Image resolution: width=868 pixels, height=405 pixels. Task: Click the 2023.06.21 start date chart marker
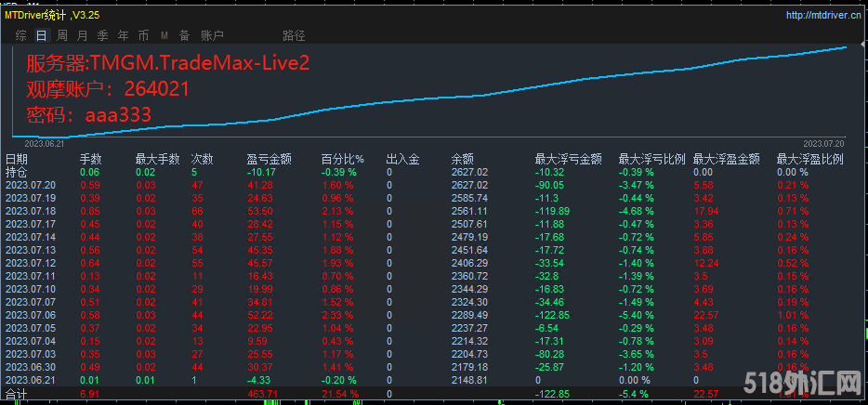coord(43,144)
